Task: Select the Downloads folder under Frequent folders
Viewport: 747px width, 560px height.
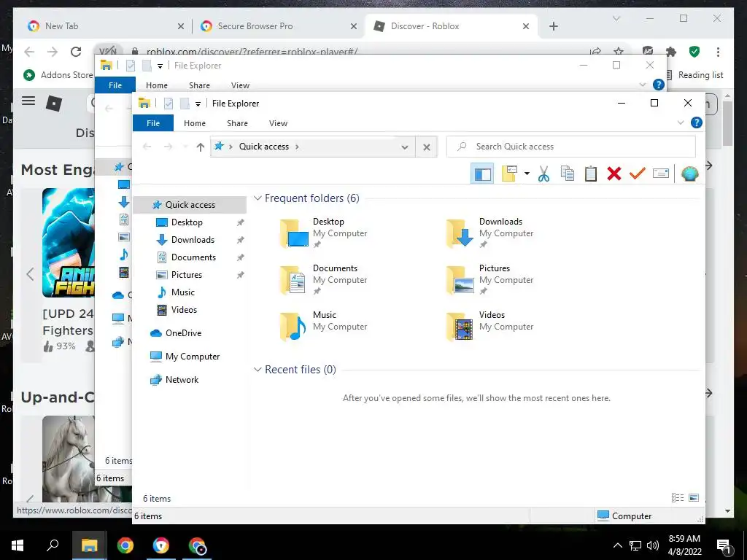Action: pyautogui.click(x=491, y=233)
